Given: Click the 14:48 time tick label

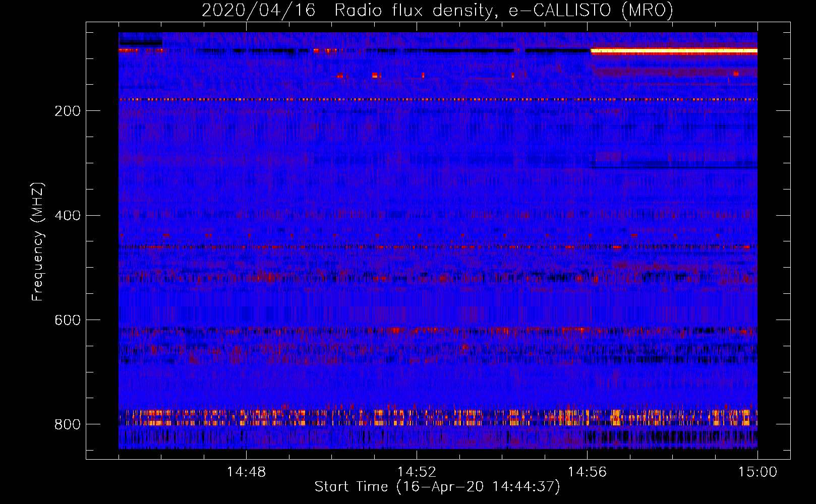Looking at the screenshot, I should (246, 472).
